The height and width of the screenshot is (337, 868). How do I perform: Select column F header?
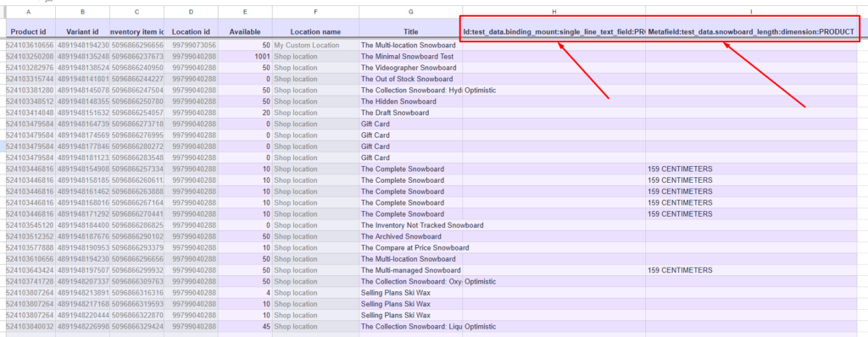(x=315, y=12)
